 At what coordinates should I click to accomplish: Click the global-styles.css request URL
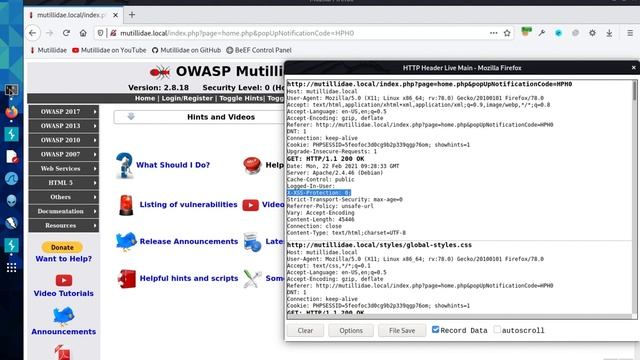click(379, 245)
